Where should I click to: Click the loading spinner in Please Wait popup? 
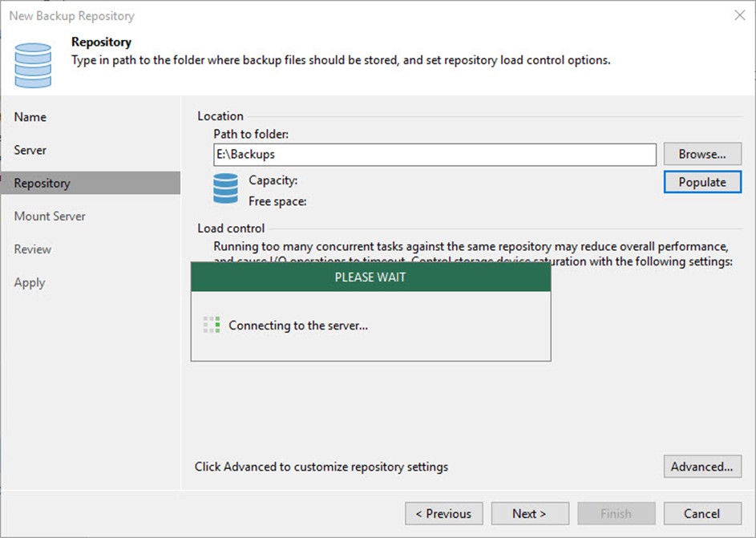(211, 325)
